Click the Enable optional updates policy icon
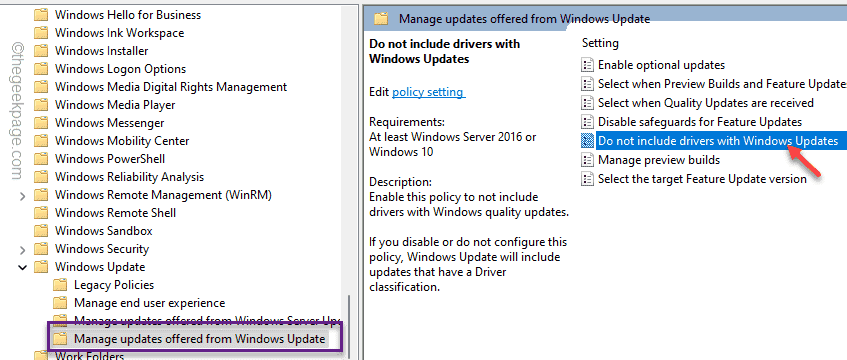 587,65
